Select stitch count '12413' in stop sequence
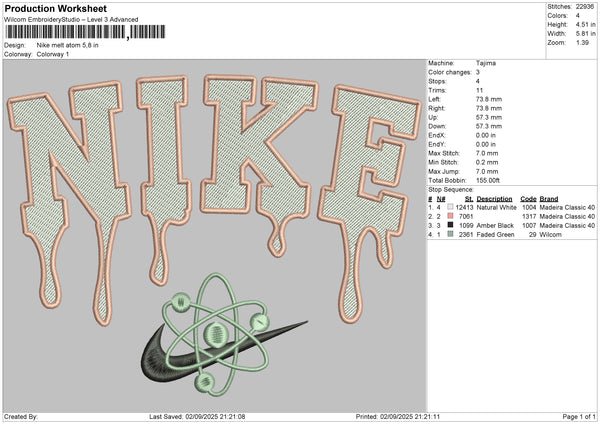 pyautogui.click(x=464, y=207)
